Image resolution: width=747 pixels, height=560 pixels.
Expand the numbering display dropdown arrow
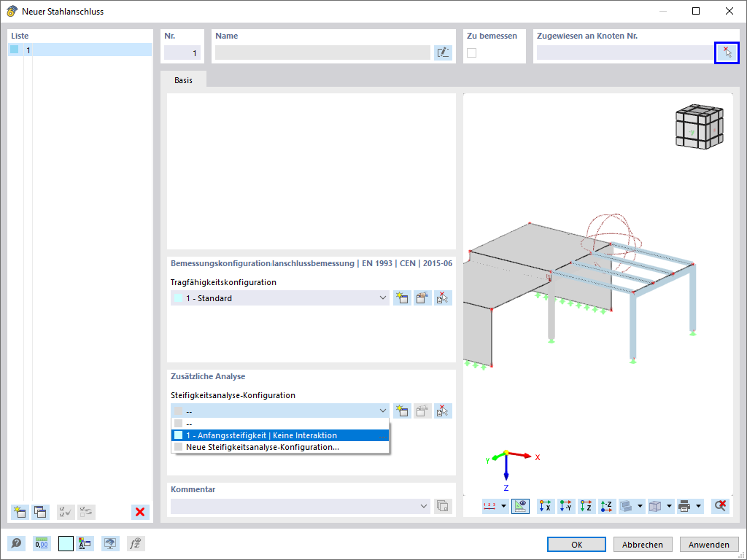503,506
